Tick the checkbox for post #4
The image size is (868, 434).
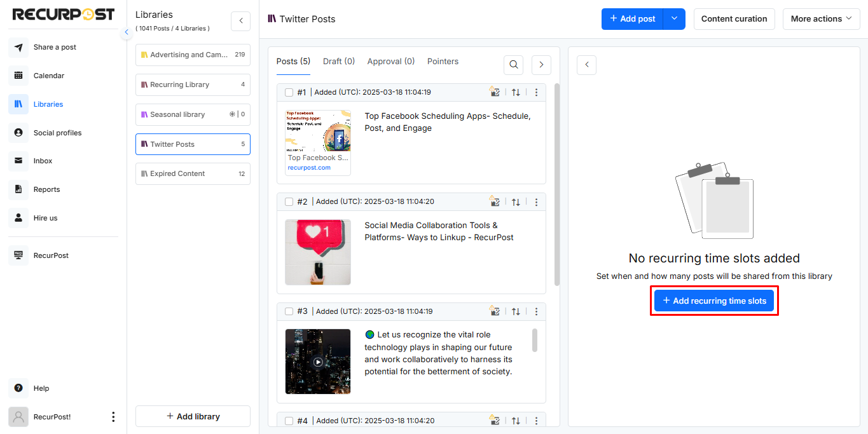(x=289, y=421)
